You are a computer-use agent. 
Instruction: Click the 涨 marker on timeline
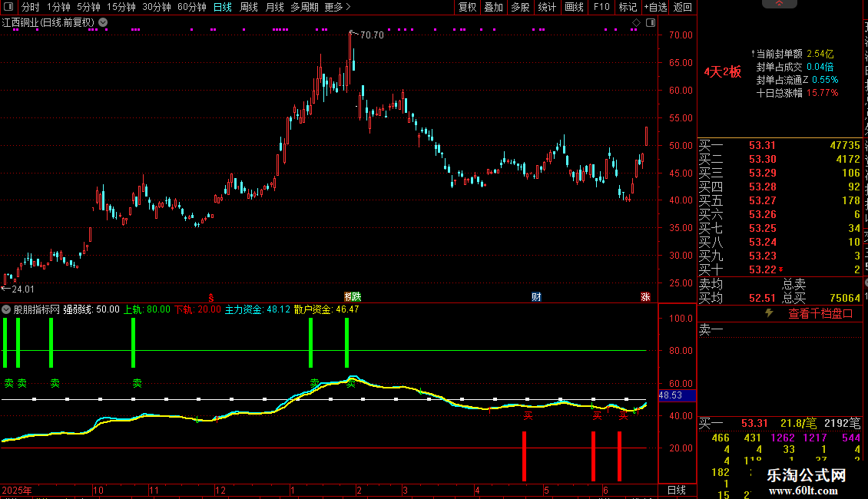click(x=645, y=297)
